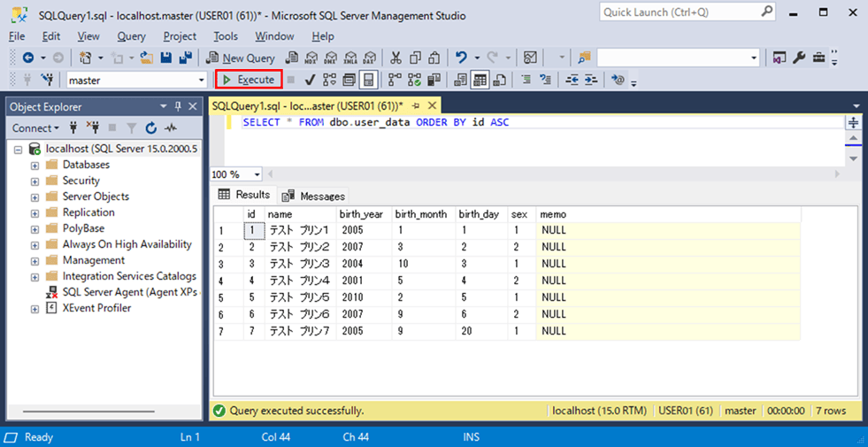Image resolution: width=868 pixels, height=447 pixels.
Task: Toggle Results to Text output mode
Action: (x=460, y=80)
